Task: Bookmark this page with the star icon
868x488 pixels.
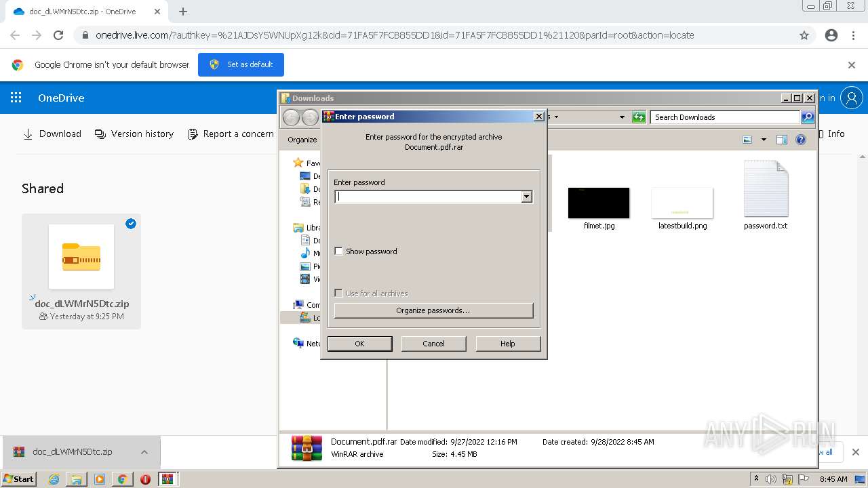Action: 804,35
